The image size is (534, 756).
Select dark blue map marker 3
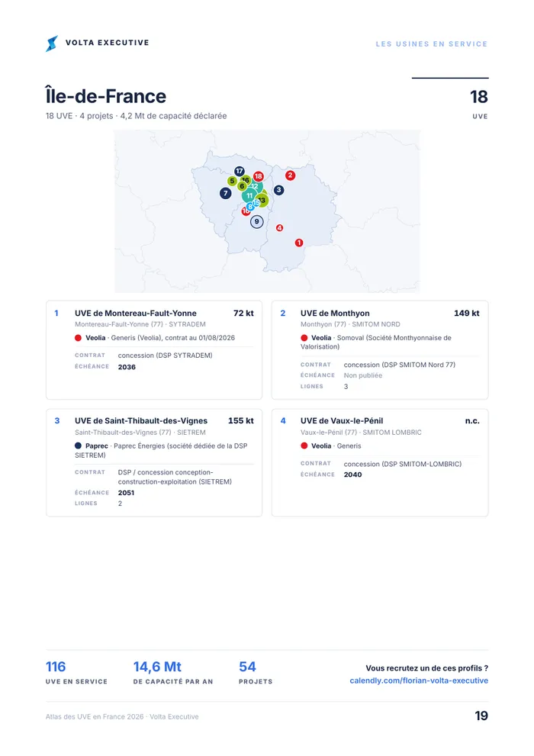coord(278,190)
